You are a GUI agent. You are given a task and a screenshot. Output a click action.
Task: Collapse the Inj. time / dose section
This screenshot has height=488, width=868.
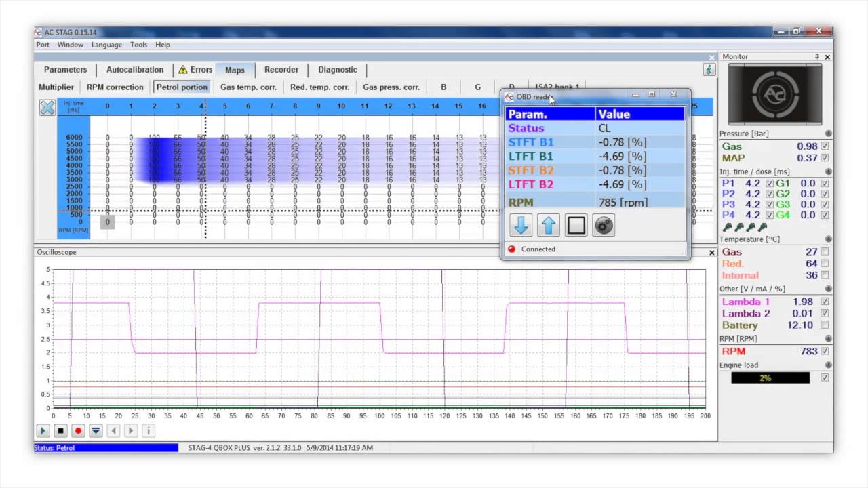(828, 171)
